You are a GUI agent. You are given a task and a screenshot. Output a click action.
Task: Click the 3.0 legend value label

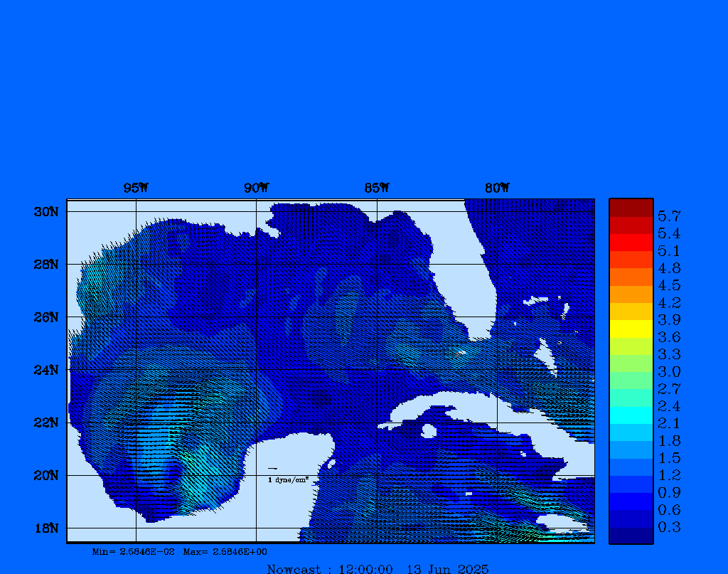point(669,372)
